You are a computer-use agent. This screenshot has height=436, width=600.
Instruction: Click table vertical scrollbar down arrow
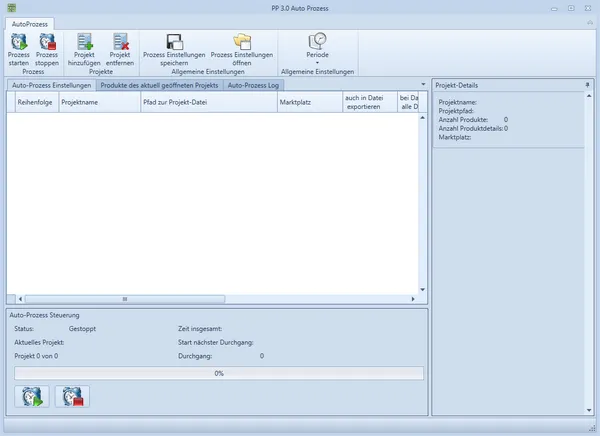point(422,290)
